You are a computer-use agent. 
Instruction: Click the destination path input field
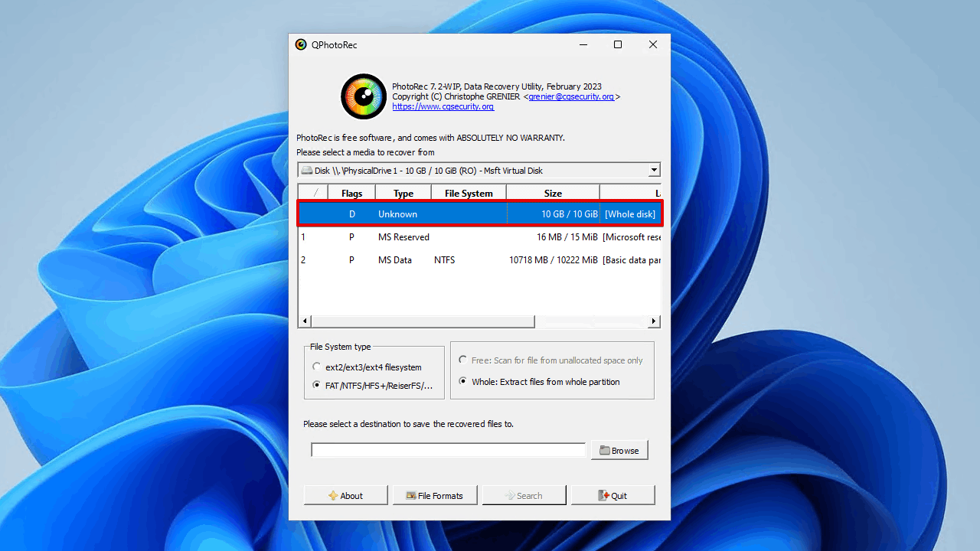(448, 450)
